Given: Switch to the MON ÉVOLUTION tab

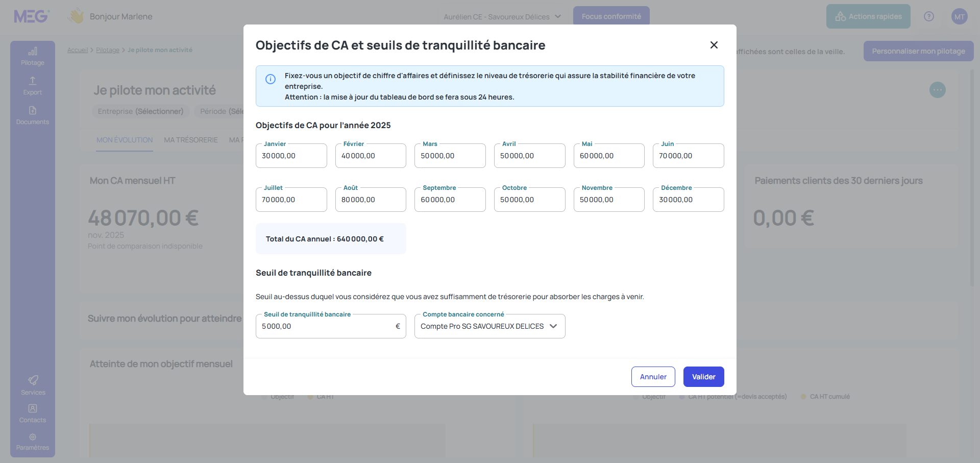Looking at the screenshot, I should pos(125,140).
